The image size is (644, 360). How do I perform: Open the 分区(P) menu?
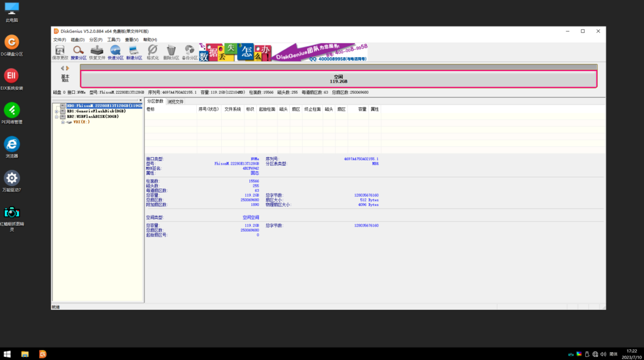pos(95,40)
